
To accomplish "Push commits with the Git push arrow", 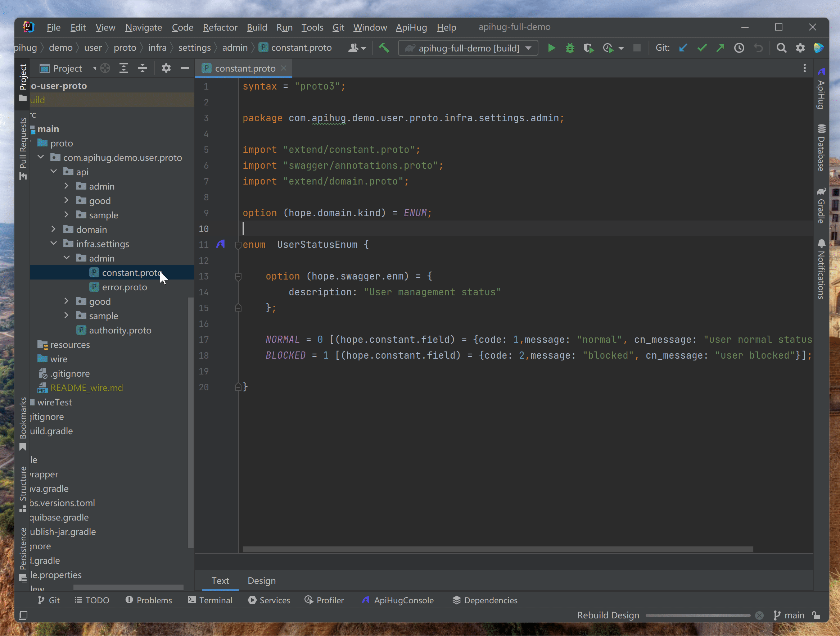I will 721,48.
